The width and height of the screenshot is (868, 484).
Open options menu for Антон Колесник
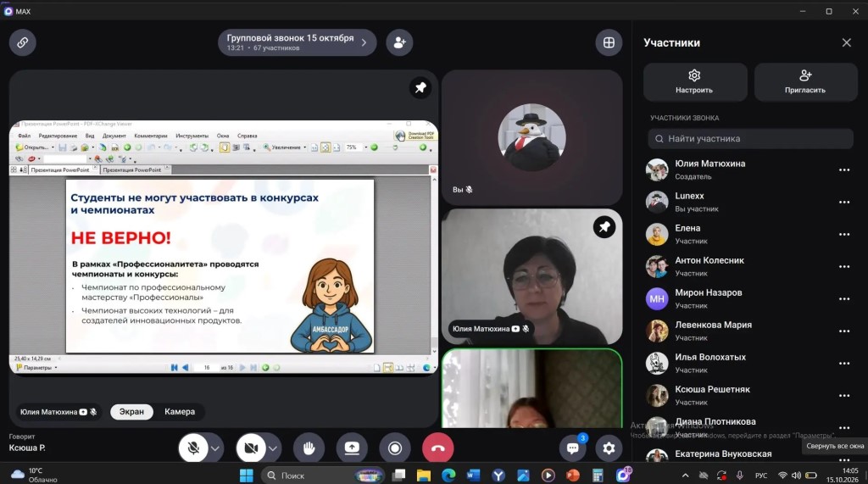[844, 266]
